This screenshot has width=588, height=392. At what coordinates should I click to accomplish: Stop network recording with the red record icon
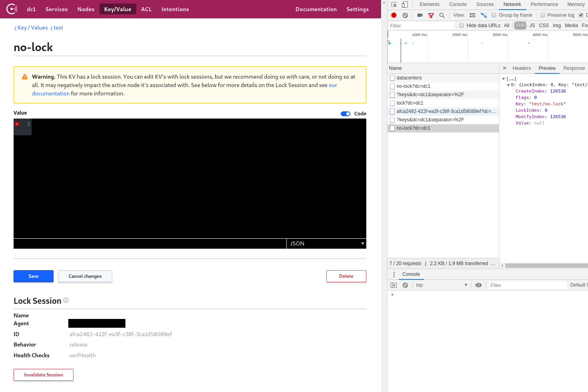[x=393, y=15]
